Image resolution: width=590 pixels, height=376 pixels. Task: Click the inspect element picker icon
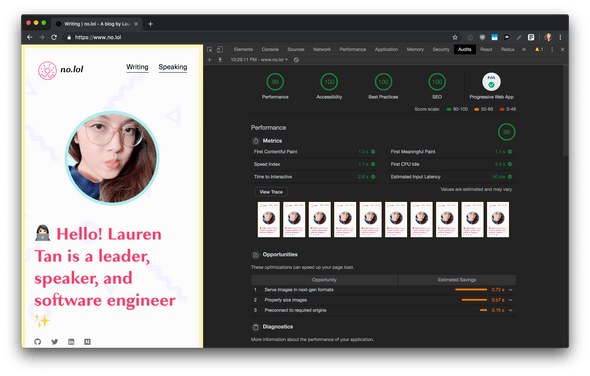click(x=210, y=49)
